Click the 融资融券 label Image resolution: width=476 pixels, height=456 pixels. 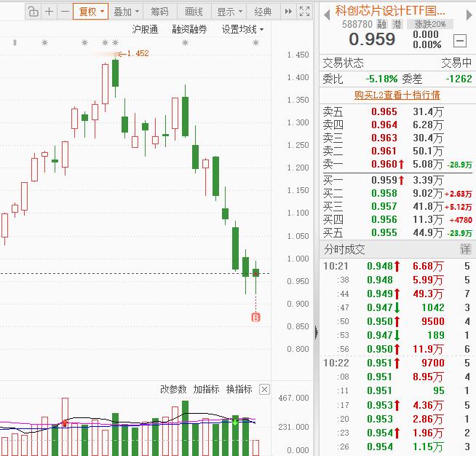[189, 29]
